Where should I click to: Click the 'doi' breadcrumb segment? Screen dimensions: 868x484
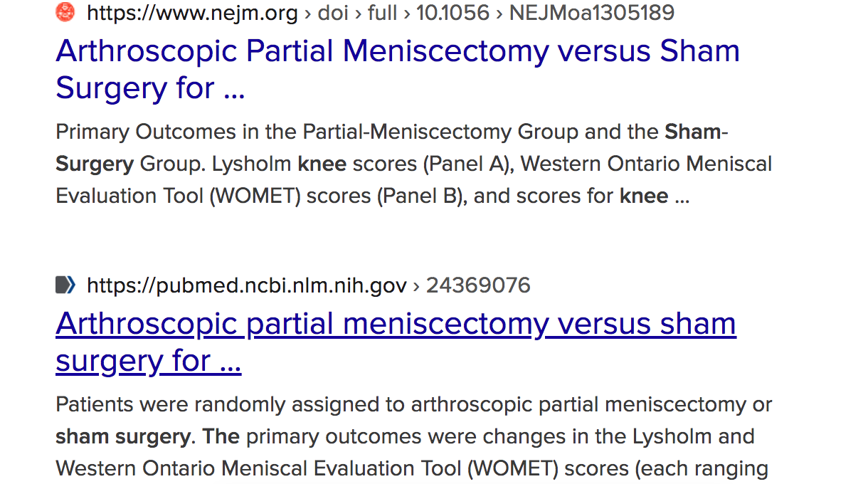tap(333, 12)
